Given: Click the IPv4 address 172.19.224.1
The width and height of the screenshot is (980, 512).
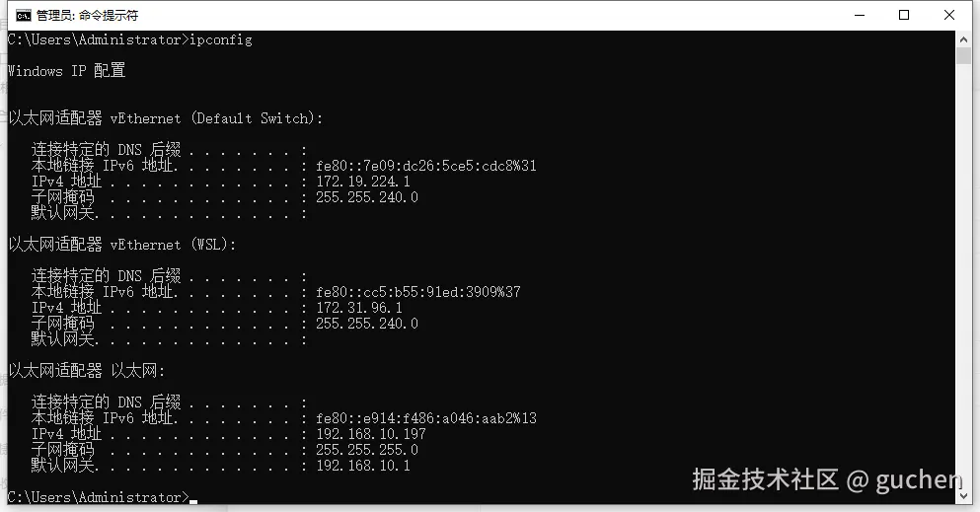Looking at the screenshot, I should (362, 182).
